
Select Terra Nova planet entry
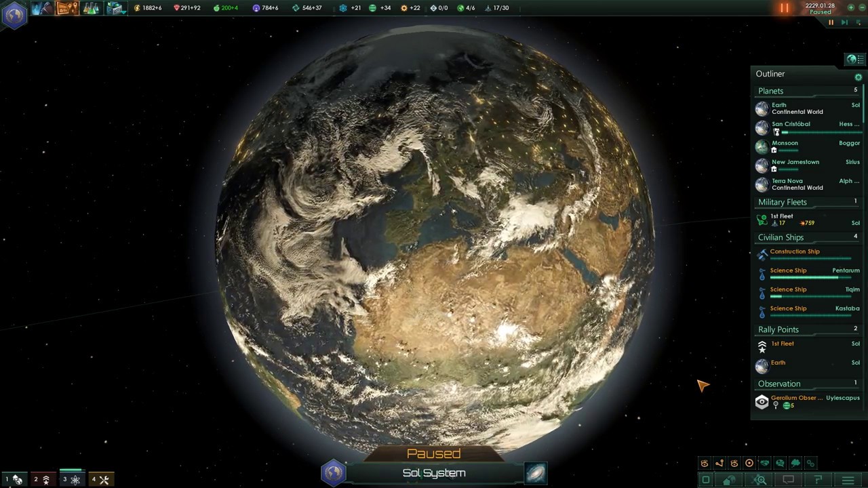click(808, 184)
